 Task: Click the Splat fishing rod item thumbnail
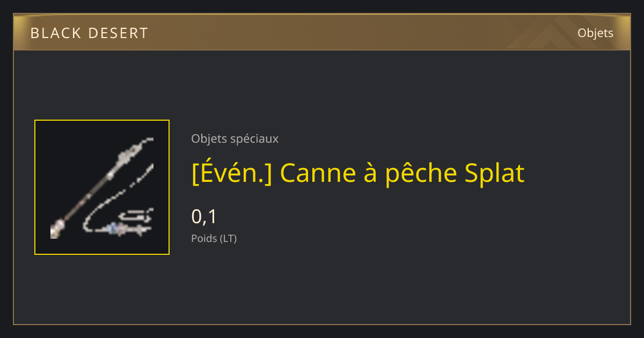pos(102,187)
